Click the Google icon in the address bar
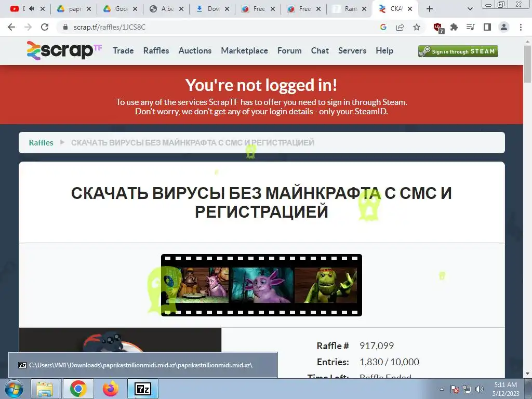Image resolution: width=532 pixels, height=399 pixels. pyautogui.click(x=383, y=27)
